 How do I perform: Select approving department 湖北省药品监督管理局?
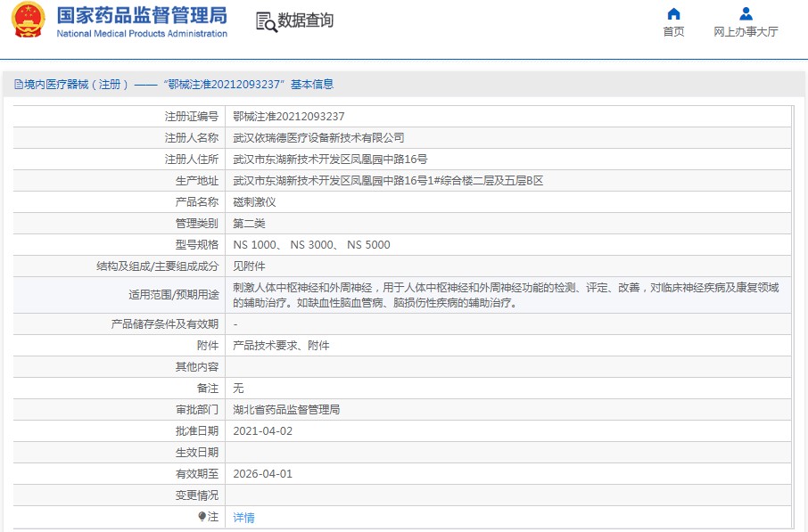(286, 409)
